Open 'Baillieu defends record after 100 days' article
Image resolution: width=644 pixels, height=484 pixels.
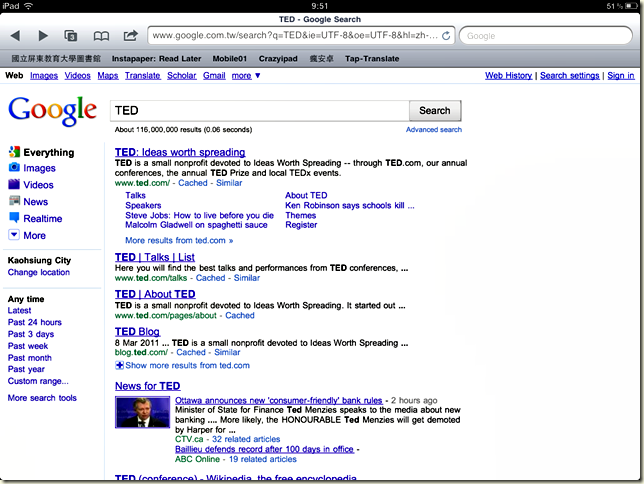point(264,449)
